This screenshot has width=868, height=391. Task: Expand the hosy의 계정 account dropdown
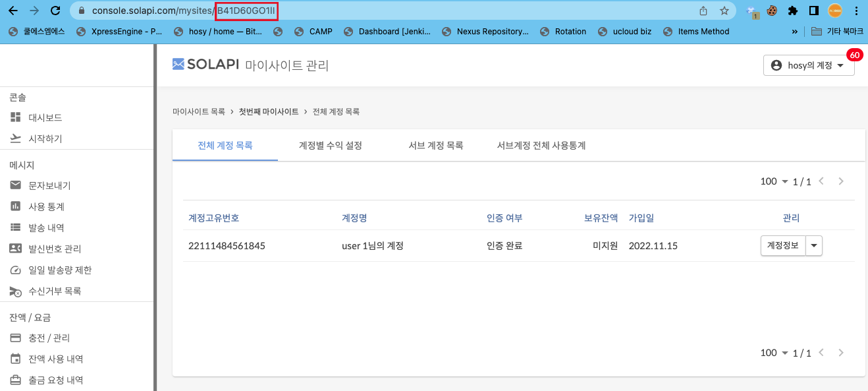(x=808, y=65)
